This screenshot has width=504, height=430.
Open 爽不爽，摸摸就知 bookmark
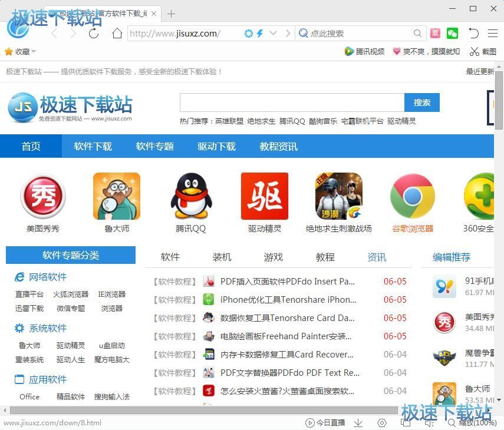click(x=426, y=51)
